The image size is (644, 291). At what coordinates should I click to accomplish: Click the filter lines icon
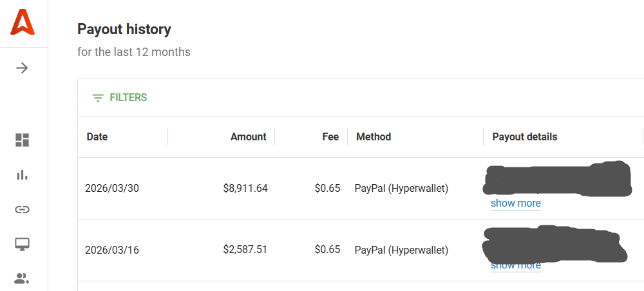[x=98, y=98]
